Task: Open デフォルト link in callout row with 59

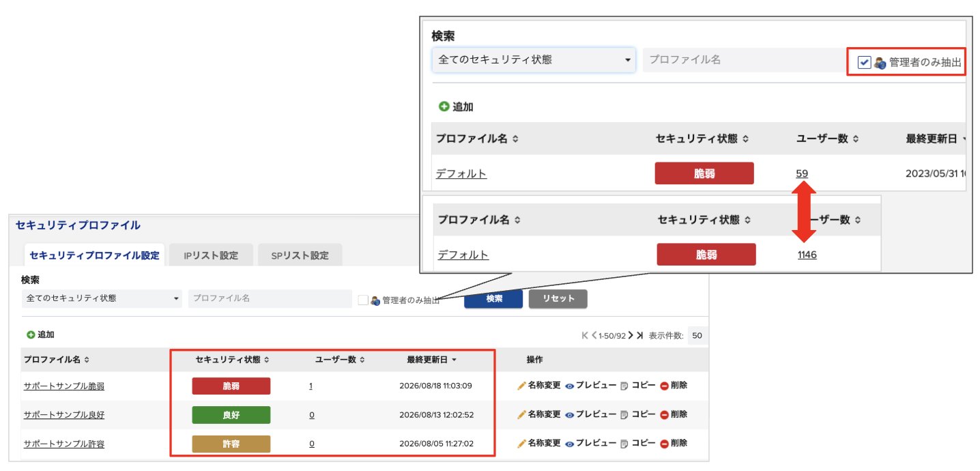Action: coord(461,173)
